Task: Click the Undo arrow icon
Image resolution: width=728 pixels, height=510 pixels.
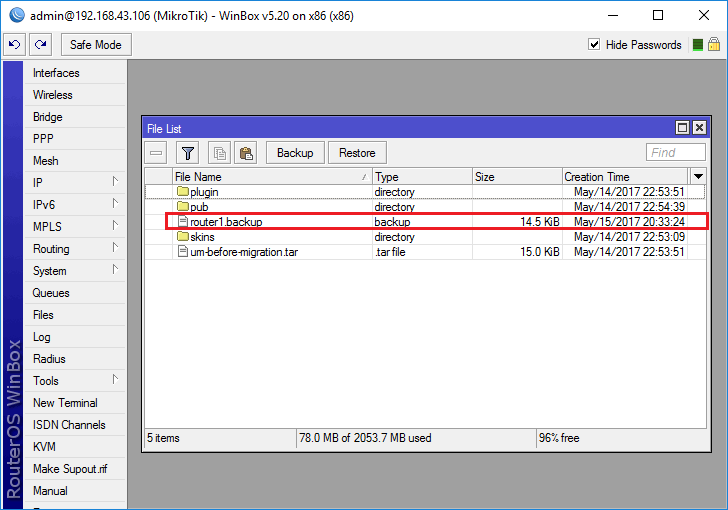Action: coord(14,45)
